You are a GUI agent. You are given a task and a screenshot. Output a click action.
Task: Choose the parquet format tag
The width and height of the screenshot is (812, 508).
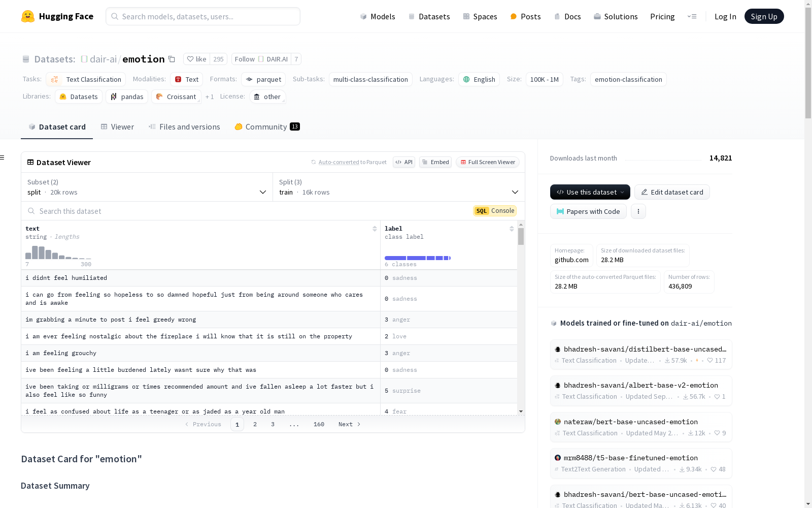(x=263, y=79)
